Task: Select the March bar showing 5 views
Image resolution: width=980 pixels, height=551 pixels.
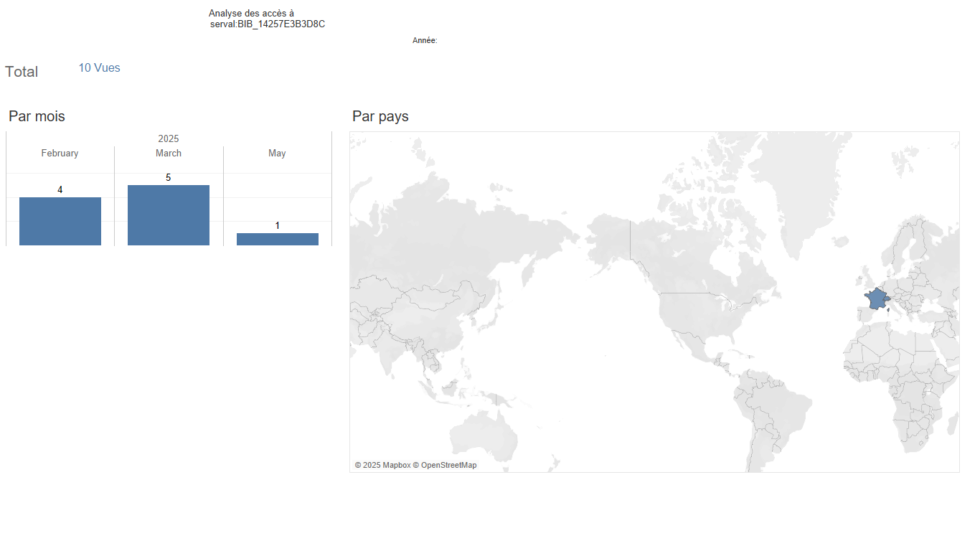Action: [x=169, y=215]
